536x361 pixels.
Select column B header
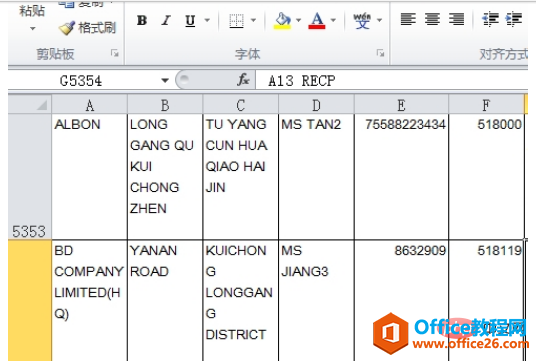165,105
